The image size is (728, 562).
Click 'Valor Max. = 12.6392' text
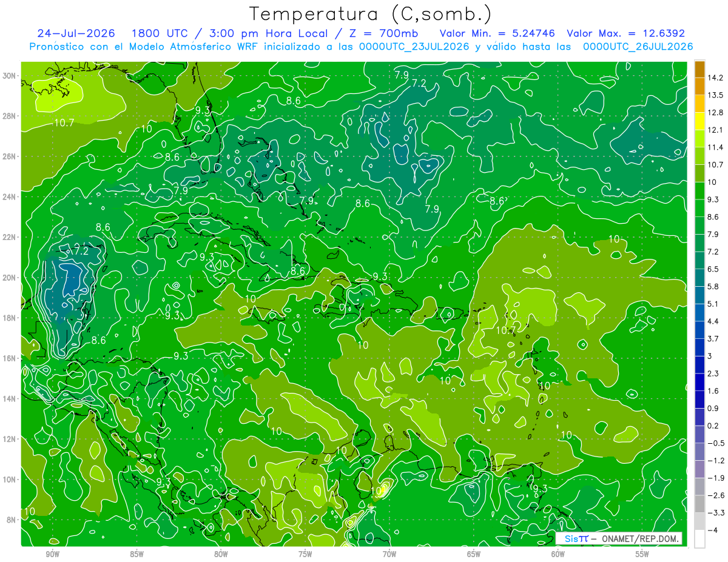625,33
